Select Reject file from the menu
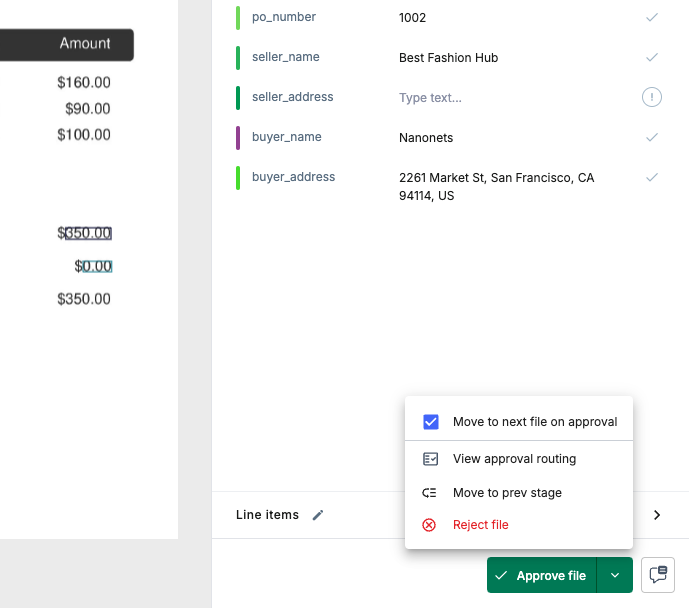This screenshot has height=608, width=689. click(480, 525)
